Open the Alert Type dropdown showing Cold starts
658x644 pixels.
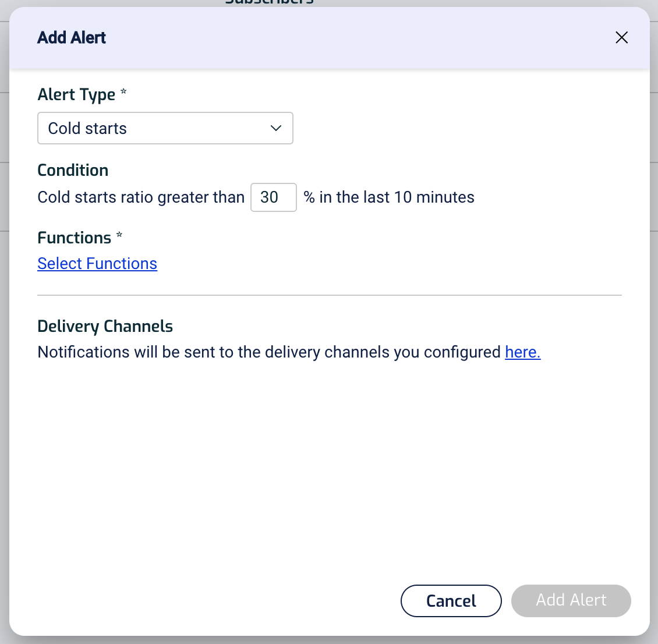165,128
